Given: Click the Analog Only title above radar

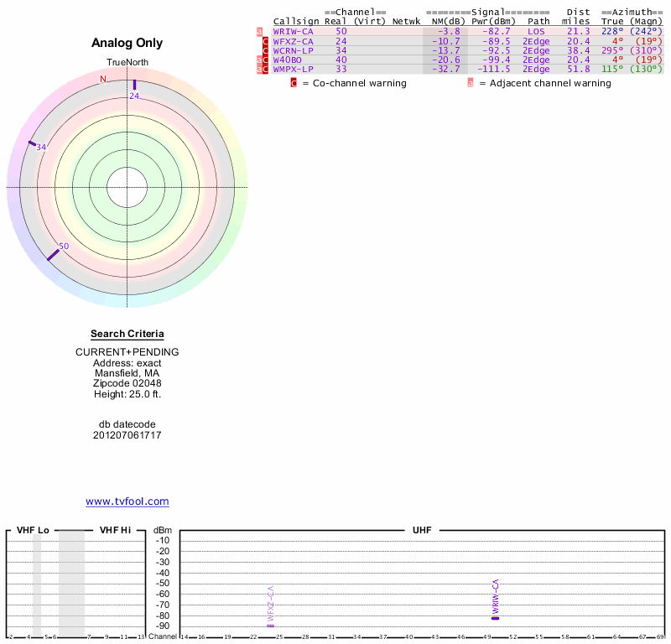Looking at the screenshot, I should click(127, 44).
